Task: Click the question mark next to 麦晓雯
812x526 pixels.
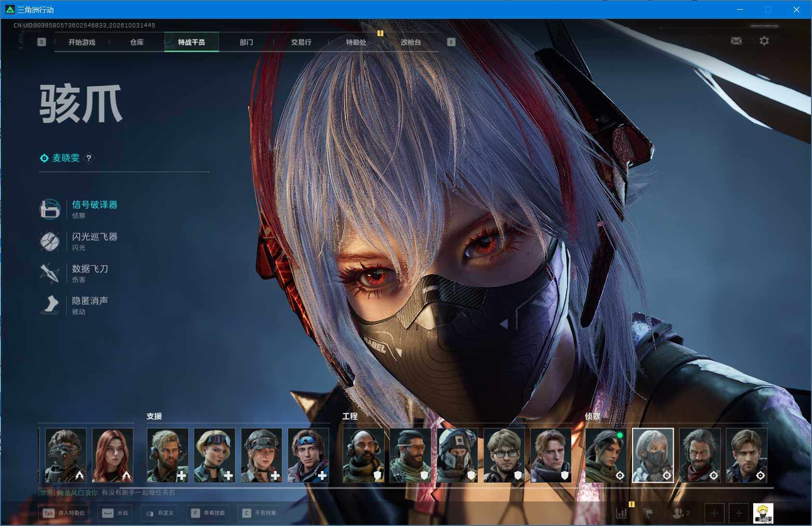Action: [89, 158]
